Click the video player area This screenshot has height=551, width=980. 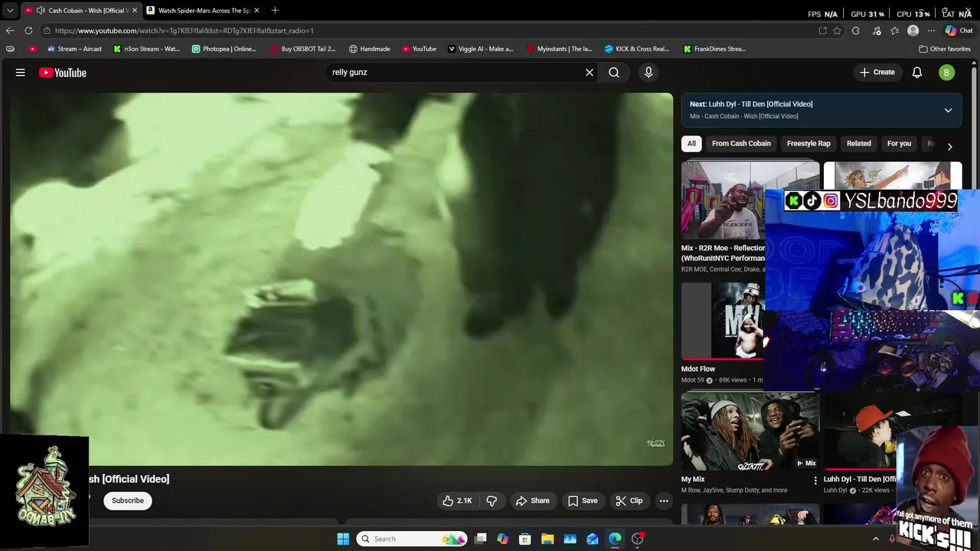tap(341, 279)
